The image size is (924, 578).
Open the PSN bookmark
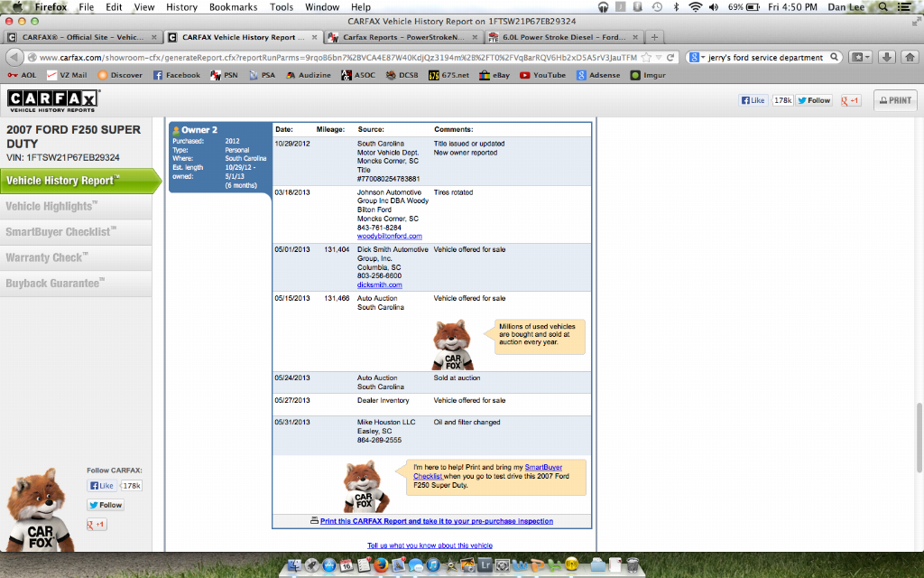[x=225, y=75]
